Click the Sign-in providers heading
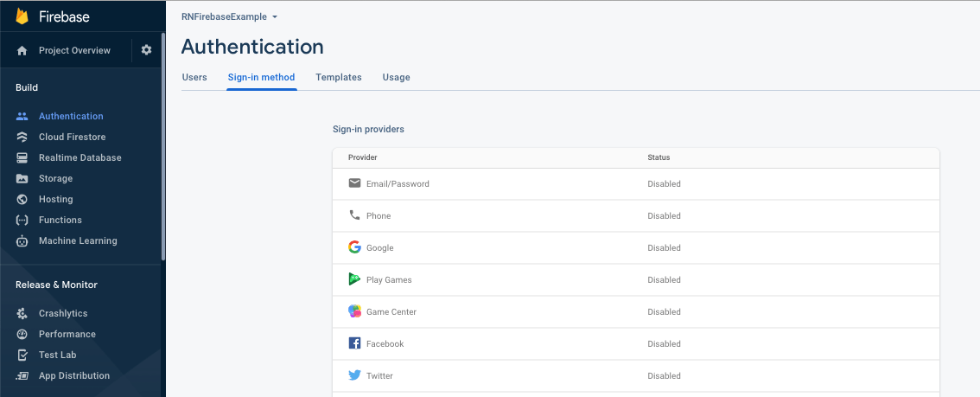The height and width of the screenshot is (397, 980). pyautogui.click(x=368, y=130)
